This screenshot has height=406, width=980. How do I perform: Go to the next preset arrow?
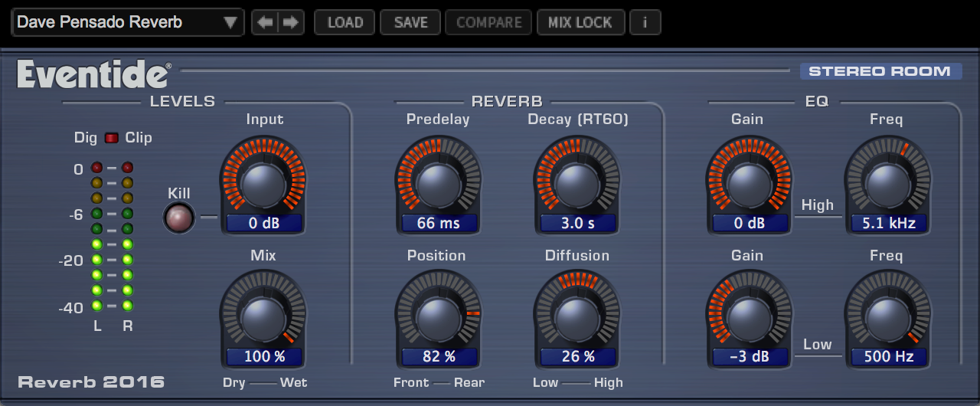click(x=291, y=22)
